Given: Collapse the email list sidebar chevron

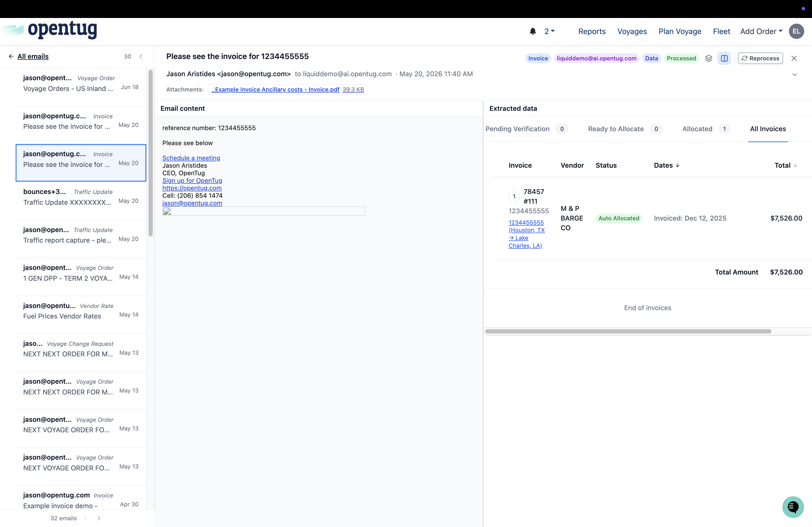Looking at the screenshot, I should coord(141,56).
